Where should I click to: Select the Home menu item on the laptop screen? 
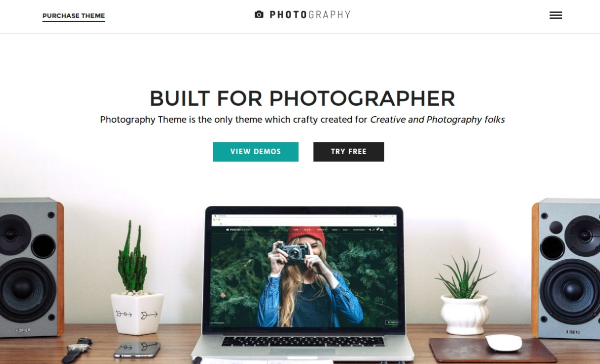(x=296, y=230)
